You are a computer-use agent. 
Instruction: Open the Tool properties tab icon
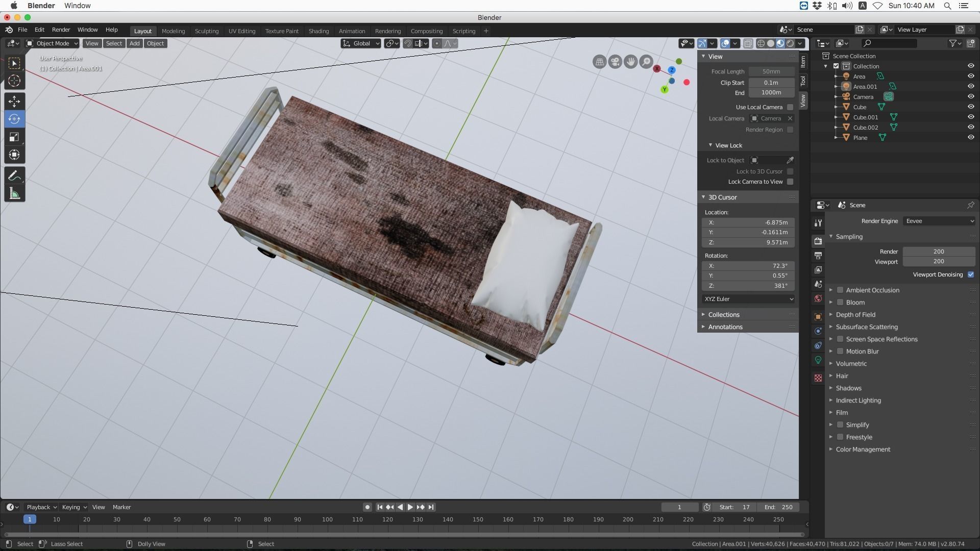point(818,222)
